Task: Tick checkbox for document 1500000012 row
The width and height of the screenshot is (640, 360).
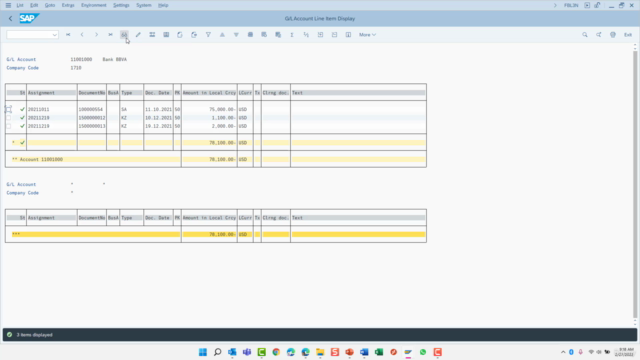Action: pyautogui.click(x=9, y=118)
